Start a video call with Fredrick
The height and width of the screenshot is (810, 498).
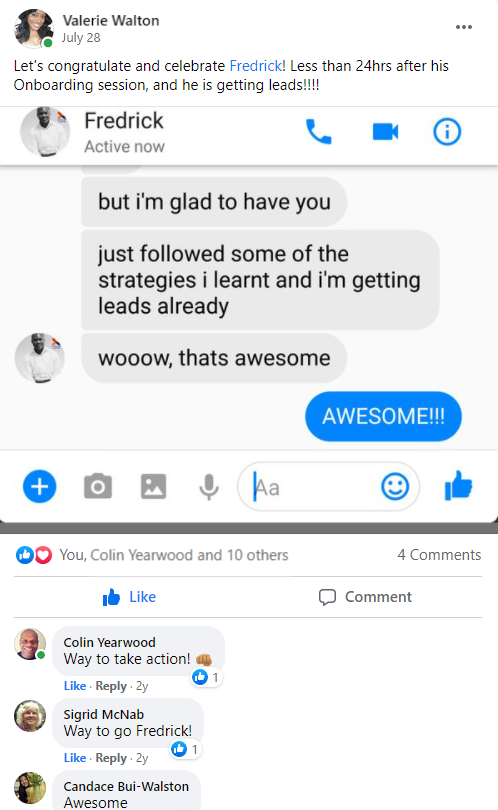pyautogui.click(x=385, y=132)
